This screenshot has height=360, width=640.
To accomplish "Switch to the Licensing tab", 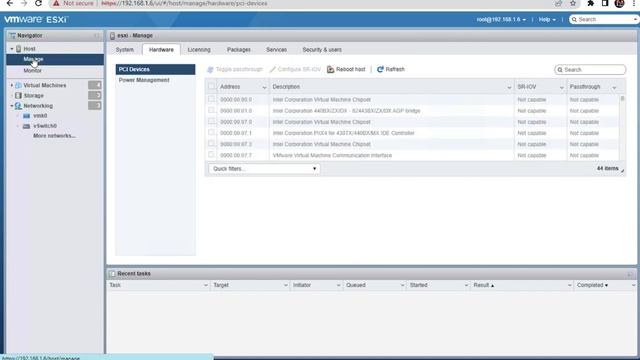I will pyautogui.click(x=199, y=49).
